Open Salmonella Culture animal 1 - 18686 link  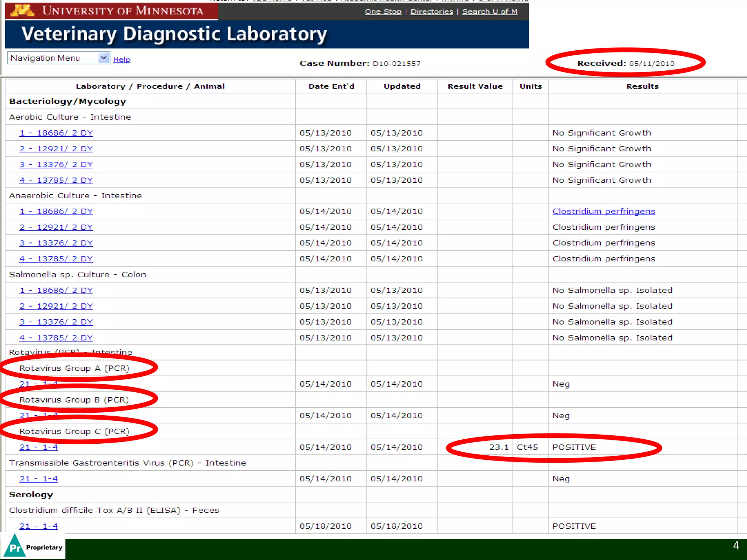56,291
